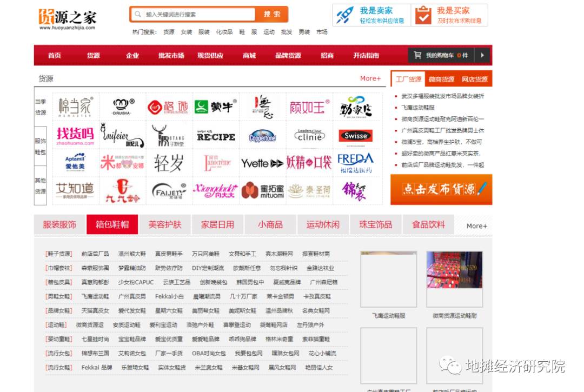
Task: Select the 运动休闲 category tab
Action: (323, 224)
